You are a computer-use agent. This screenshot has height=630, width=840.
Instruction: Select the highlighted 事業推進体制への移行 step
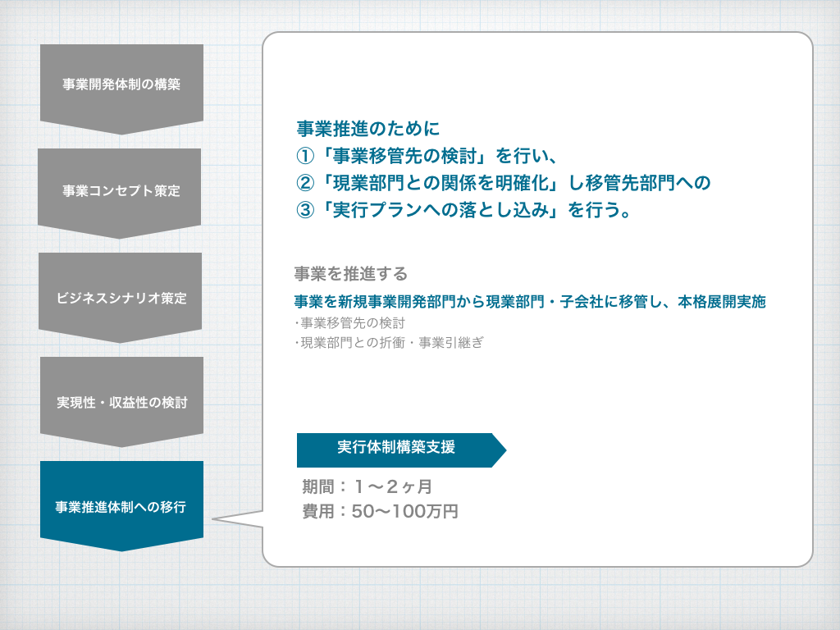point(121,505)
